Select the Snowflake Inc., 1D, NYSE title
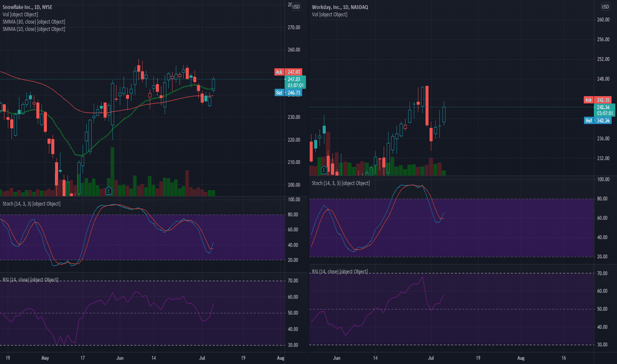 click(x=27, y=7)
